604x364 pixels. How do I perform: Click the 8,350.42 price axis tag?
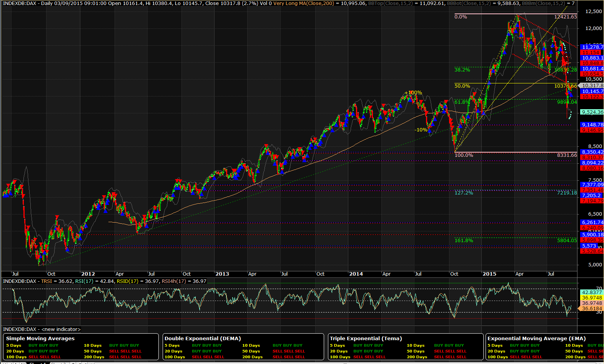click(592, 152)
